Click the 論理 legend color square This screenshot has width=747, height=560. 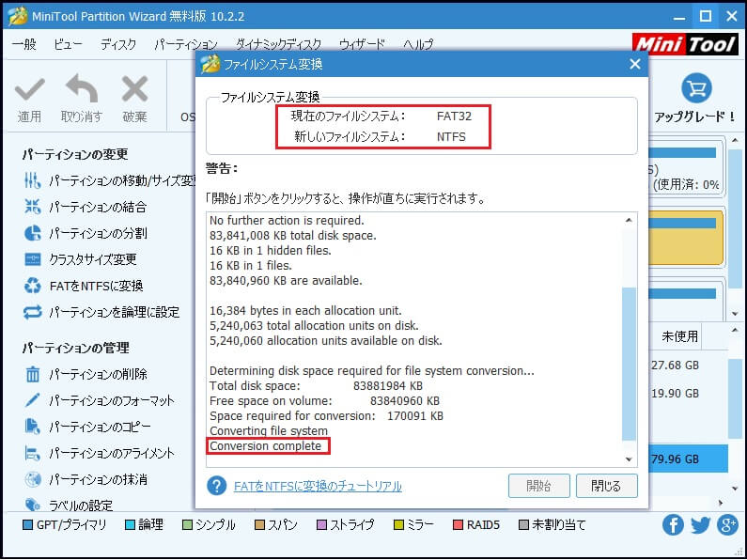click(x=130, y=525)
